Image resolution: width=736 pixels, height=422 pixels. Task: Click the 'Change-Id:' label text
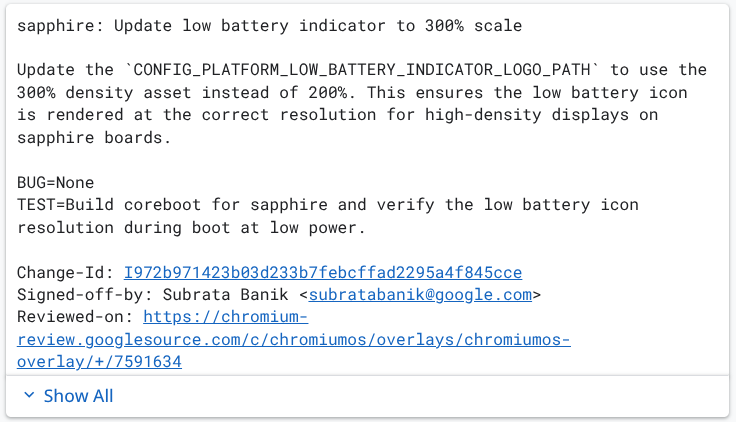pos(65,272)
